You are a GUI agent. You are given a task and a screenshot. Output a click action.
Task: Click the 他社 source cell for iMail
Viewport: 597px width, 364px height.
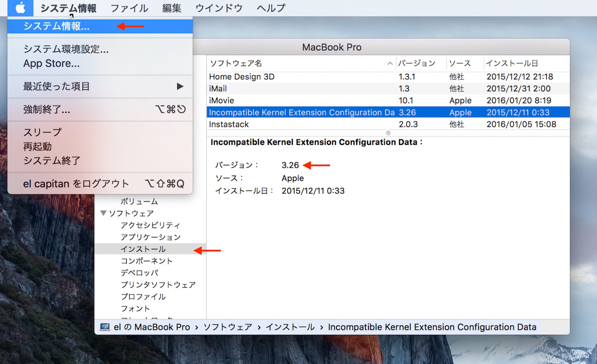tap(457, 89)
